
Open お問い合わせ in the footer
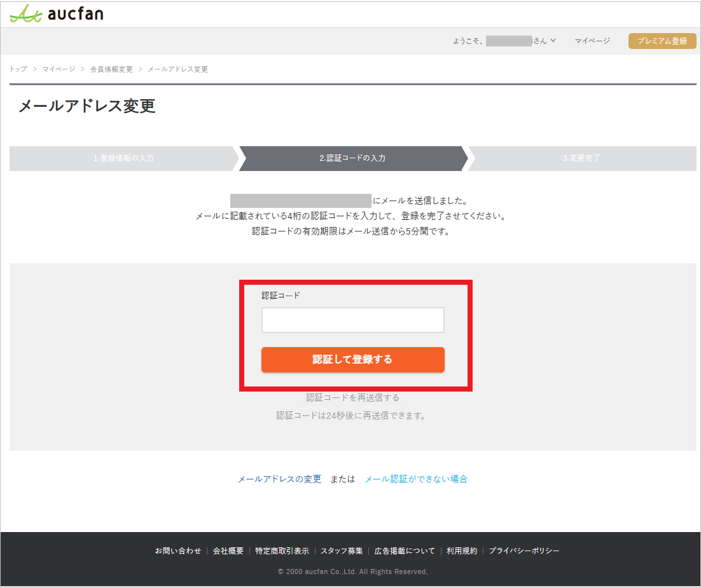click(x=177, y=551)
